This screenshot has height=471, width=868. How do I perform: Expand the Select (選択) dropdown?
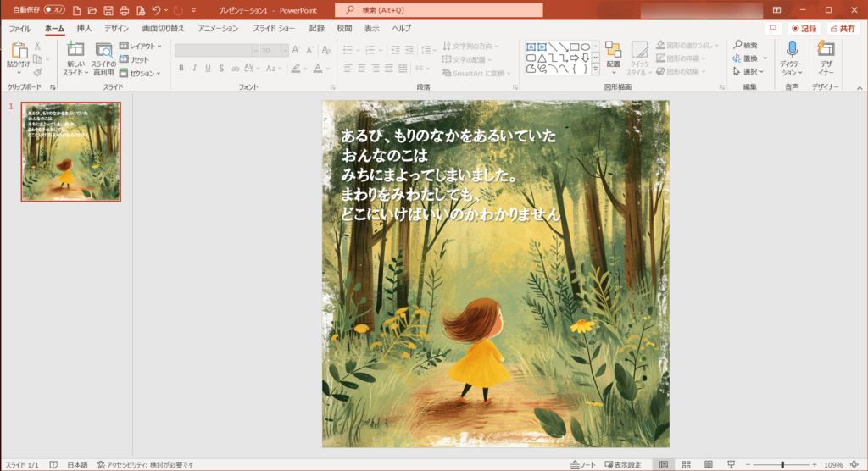coord(750,71)
